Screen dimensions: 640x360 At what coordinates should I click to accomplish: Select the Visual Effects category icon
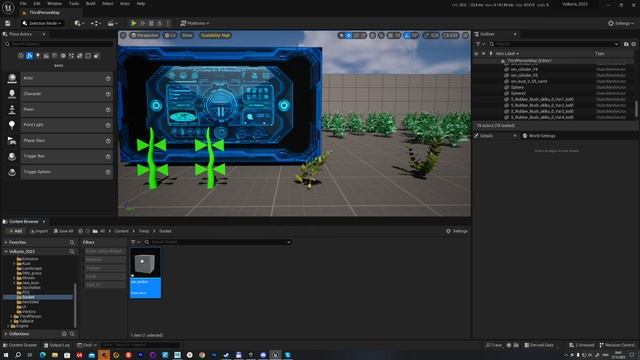point(63,56)
